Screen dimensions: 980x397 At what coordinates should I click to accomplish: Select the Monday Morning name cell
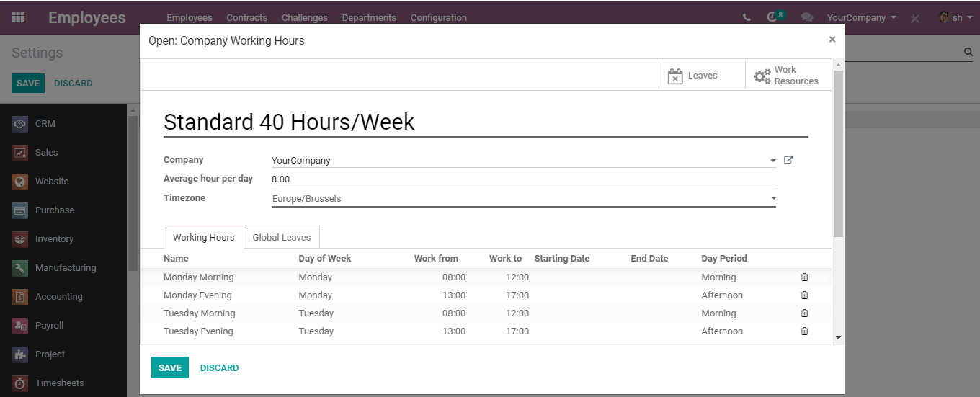click(199, 277)
